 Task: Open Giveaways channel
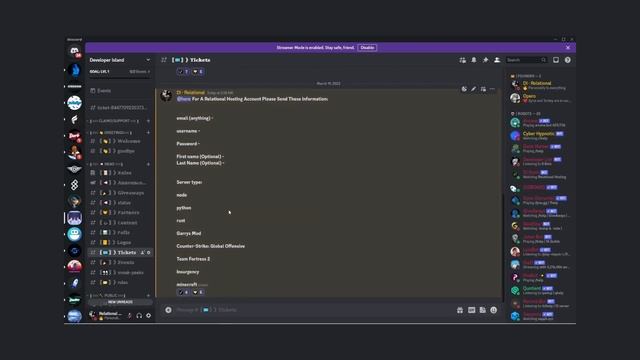[x=120, y=193]
